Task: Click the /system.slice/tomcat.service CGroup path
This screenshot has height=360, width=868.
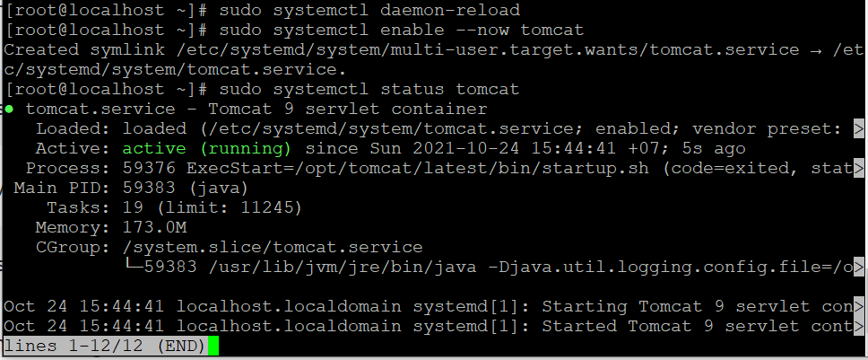Action: pyautogui.click(x=273, y=247)
